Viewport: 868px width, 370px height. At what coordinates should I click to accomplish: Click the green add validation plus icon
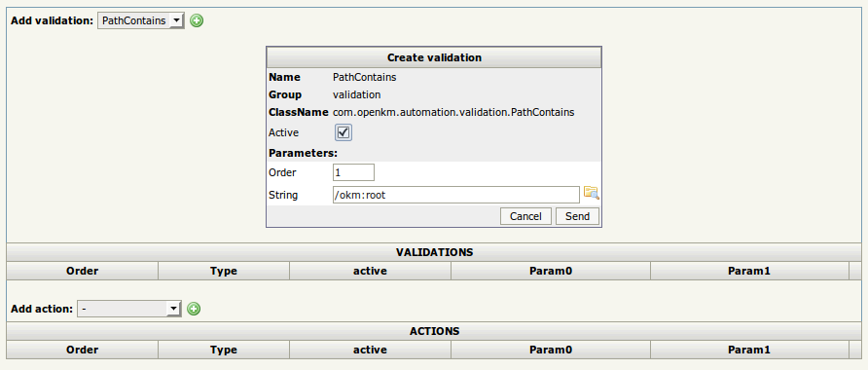coord(197,21)
